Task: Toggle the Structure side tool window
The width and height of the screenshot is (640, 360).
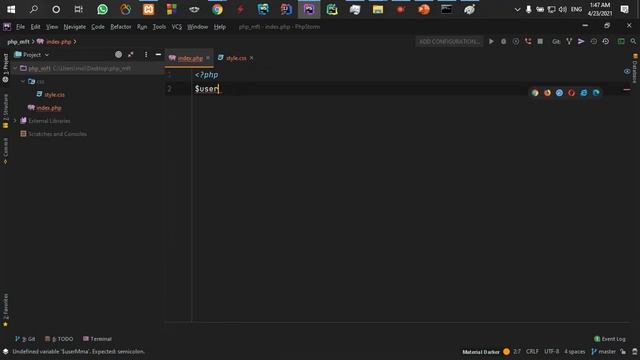Action: [5, 111]
